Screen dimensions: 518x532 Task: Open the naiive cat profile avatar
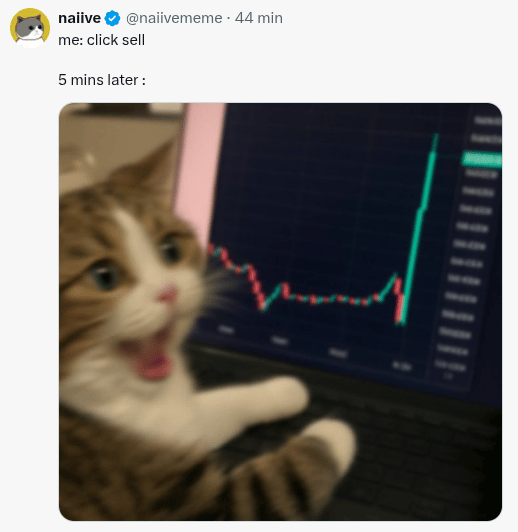tap(30, 28)
